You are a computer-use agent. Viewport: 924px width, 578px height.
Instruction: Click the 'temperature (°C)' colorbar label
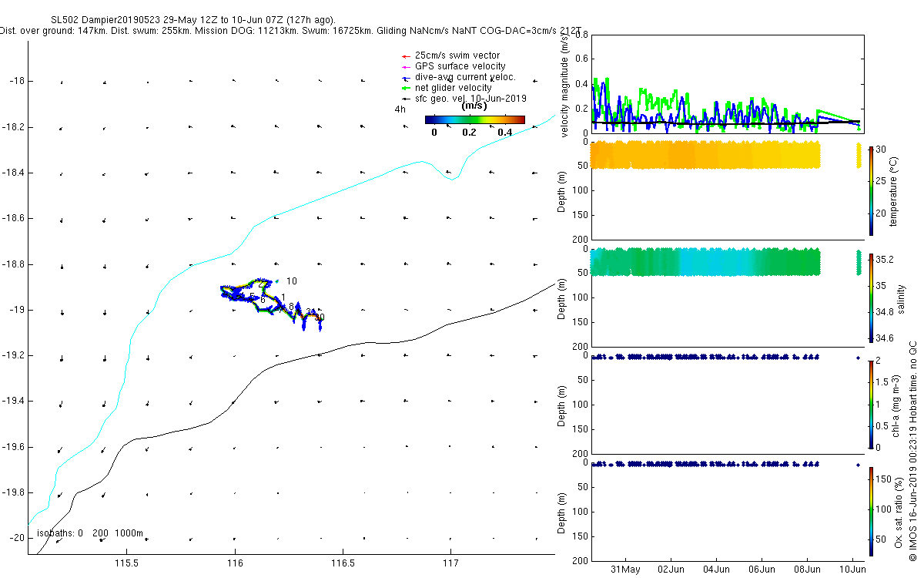tap(894, 190)
